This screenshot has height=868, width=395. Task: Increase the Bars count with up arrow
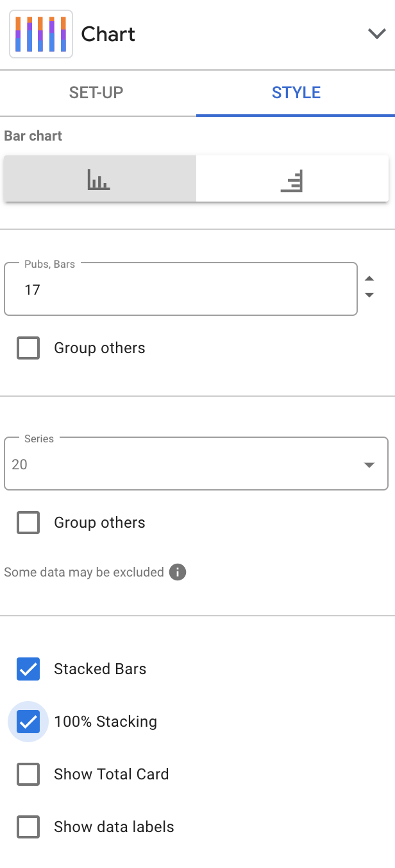coord(369,279)
